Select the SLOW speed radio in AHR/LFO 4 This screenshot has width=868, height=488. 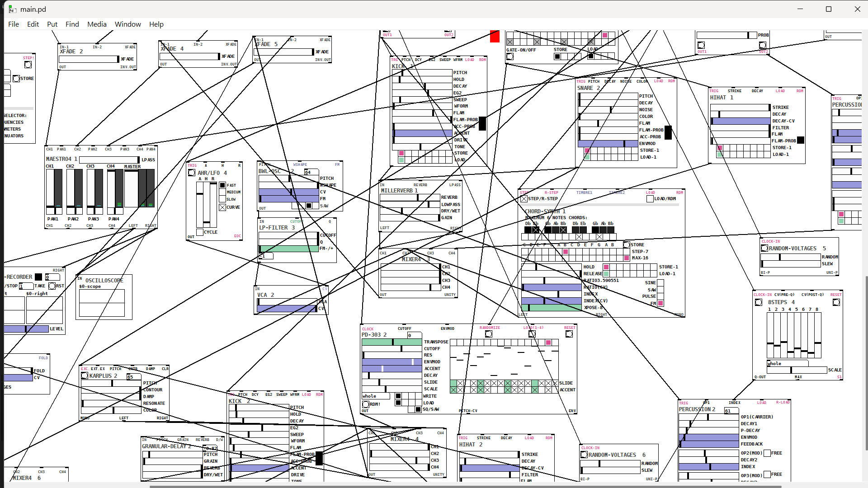pyautogui.click(x=222, y=199)
